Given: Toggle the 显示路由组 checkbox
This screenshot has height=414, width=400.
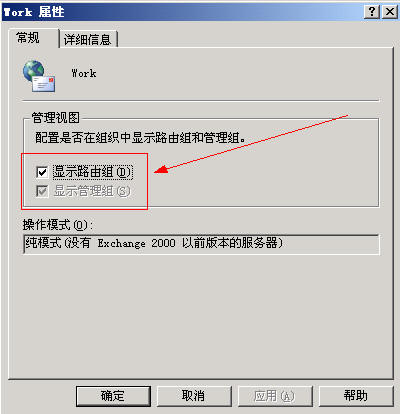Looking at the screenshot, I should tap(42, 172).
